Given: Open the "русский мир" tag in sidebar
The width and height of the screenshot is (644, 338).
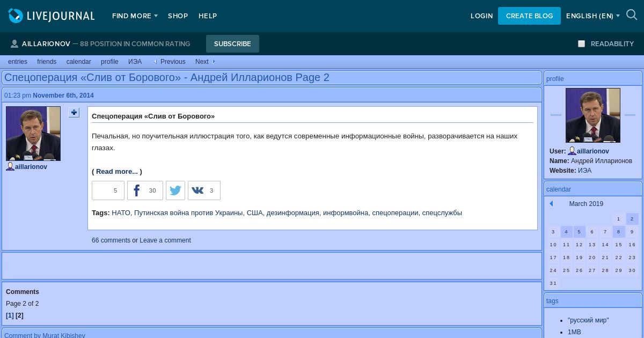Looking at the screenshot, I should click(x=588, y=320).
